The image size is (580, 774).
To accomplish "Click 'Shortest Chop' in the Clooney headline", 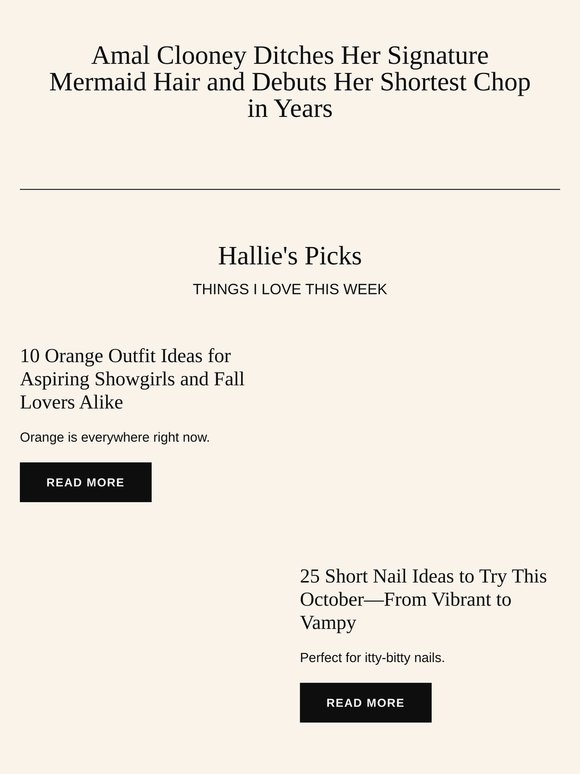I will tap(455, 82).
